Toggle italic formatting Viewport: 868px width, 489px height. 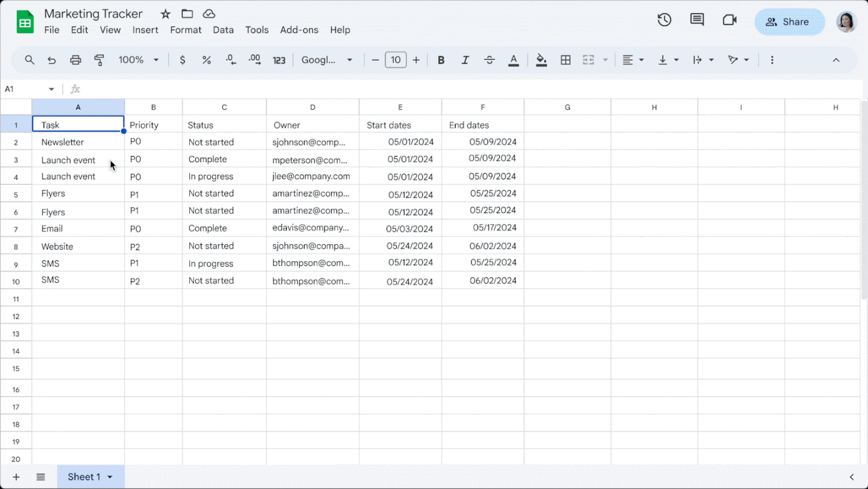[x=465, y=60]
